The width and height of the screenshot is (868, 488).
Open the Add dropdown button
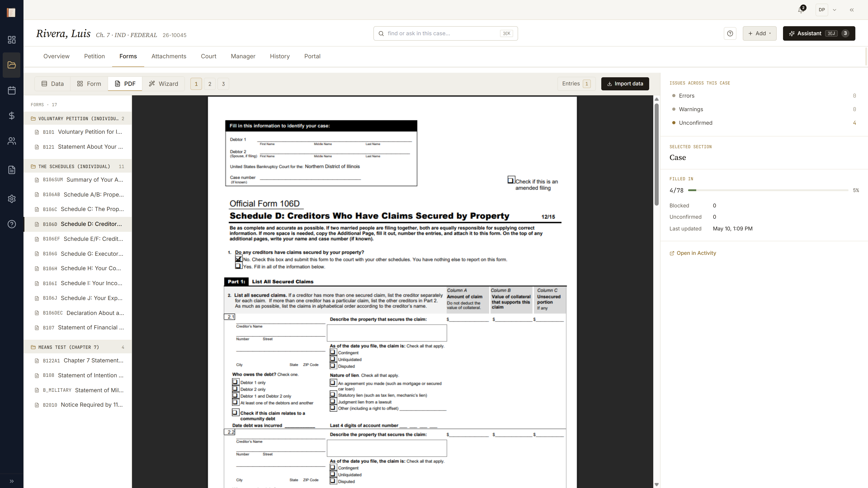759,33
